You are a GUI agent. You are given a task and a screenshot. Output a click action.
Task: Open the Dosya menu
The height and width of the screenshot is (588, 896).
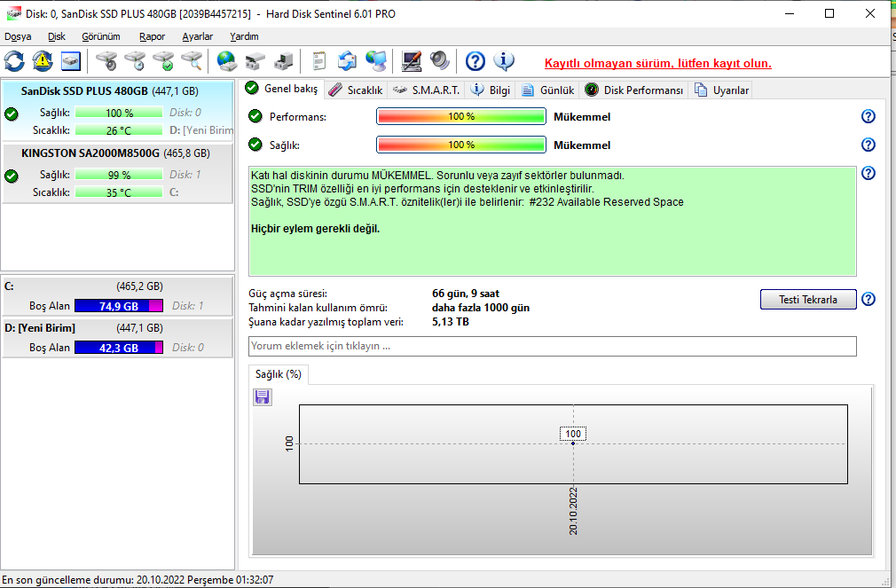tap(18, 36)
